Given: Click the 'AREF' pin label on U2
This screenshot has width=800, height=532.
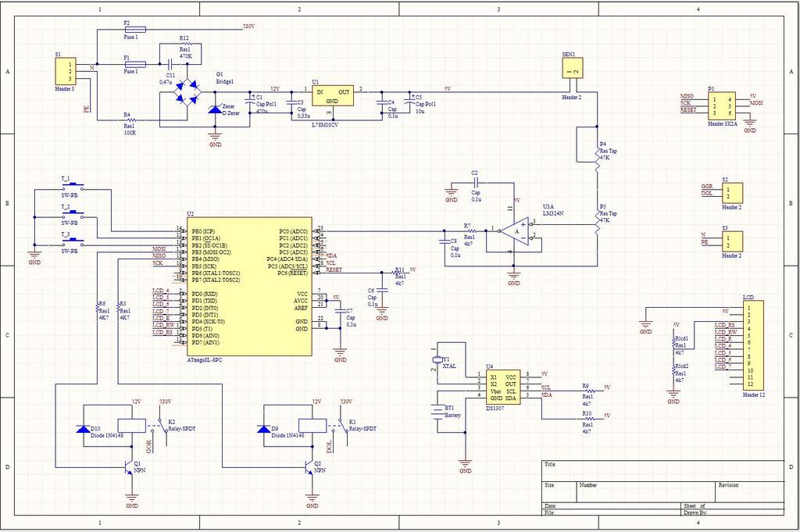Looking at the screenshot, I should tap(301, 308).
